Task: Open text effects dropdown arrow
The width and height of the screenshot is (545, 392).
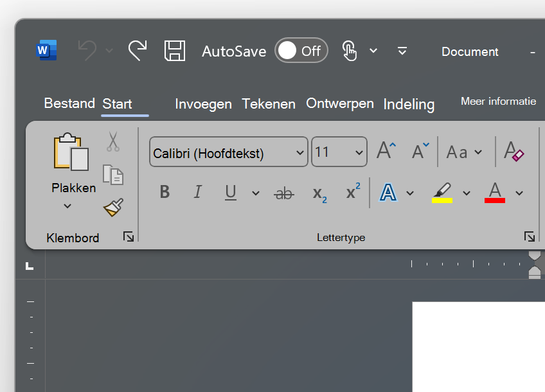Action: [410, 193]
